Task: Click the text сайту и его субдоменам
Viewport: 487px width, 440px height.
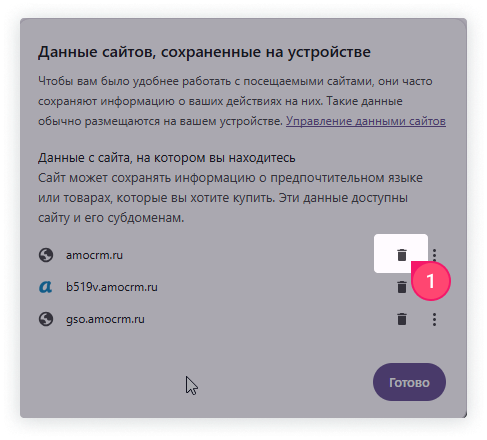Action: [111, 218]
